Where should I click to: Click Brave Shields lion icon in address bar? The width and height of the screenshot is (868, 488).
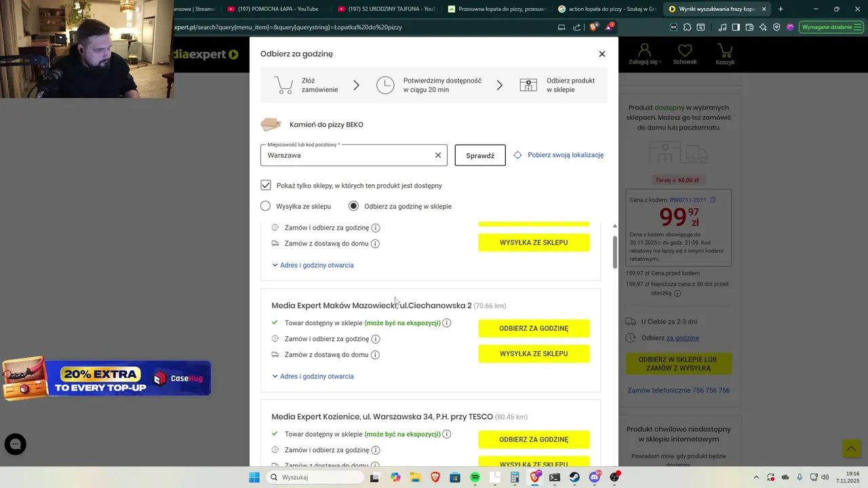[593, 27]
